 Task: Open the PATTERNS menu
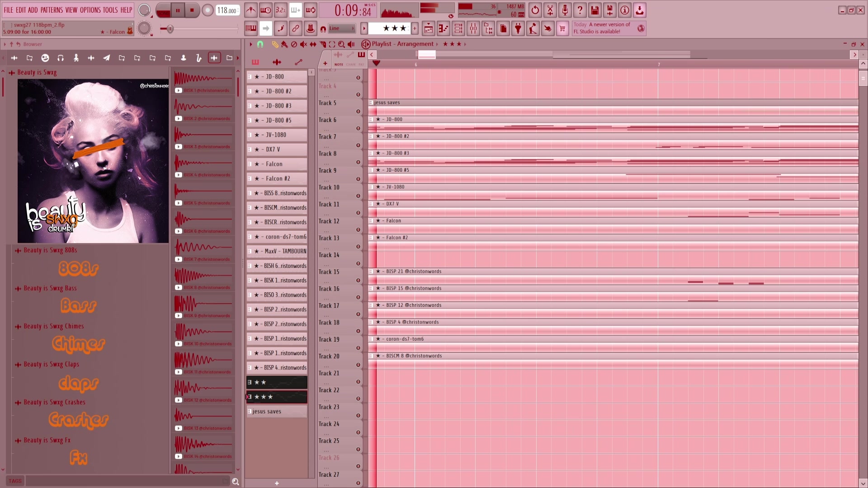52,10
